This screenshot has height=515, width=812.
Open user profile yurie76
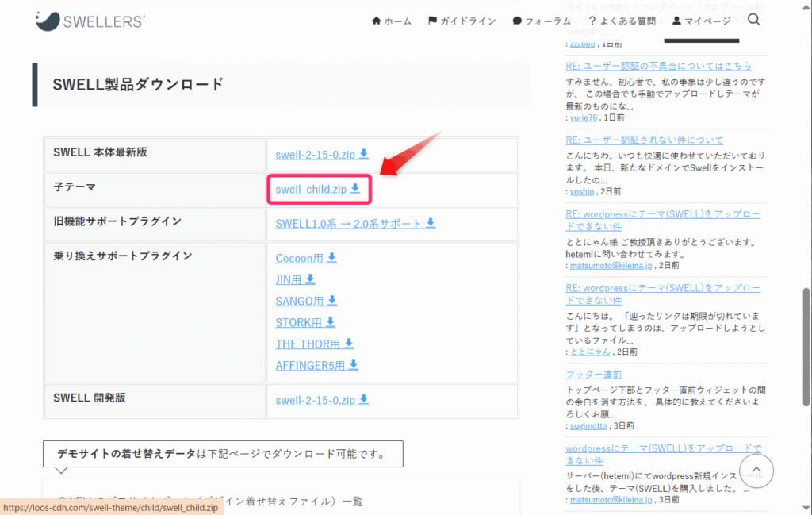(584, 117)
